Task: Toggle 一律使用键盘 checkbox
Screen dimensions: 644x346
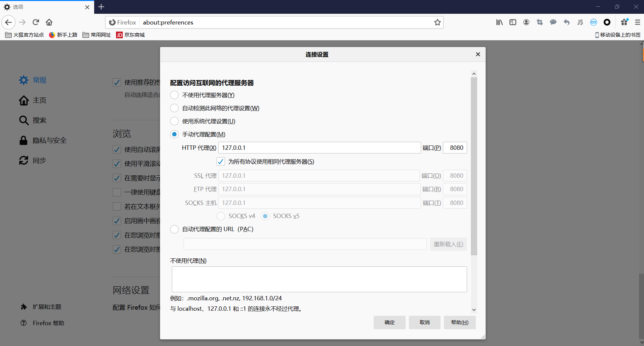Action: (x=117, y=192)
